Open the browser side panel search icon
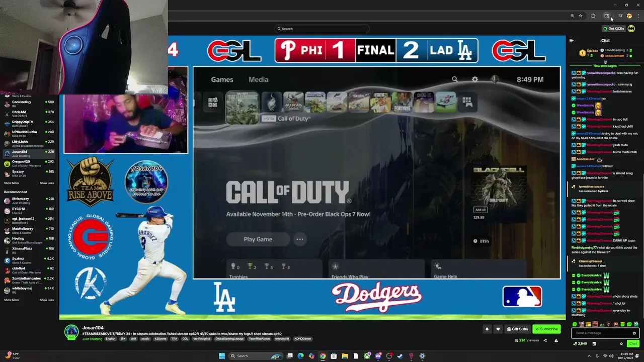644x362 pixels. tap(607, 16)
